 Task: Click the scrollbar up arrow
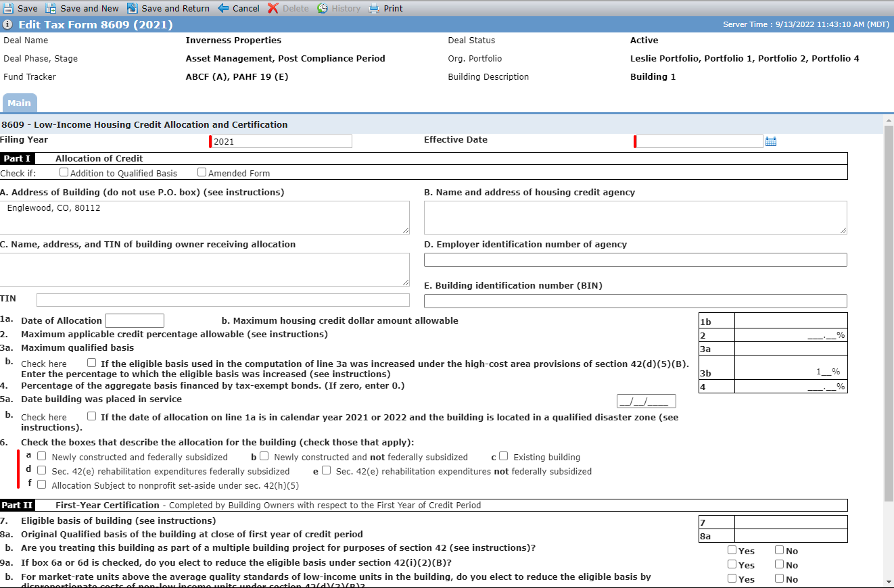pyautogui.click(x=889, y=120)
